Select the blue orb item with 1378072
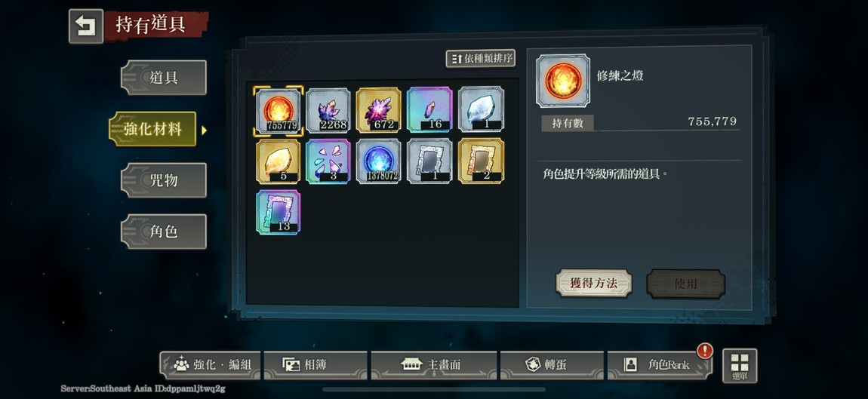Viewport: 868px width, 399px height. pos(379,161)
